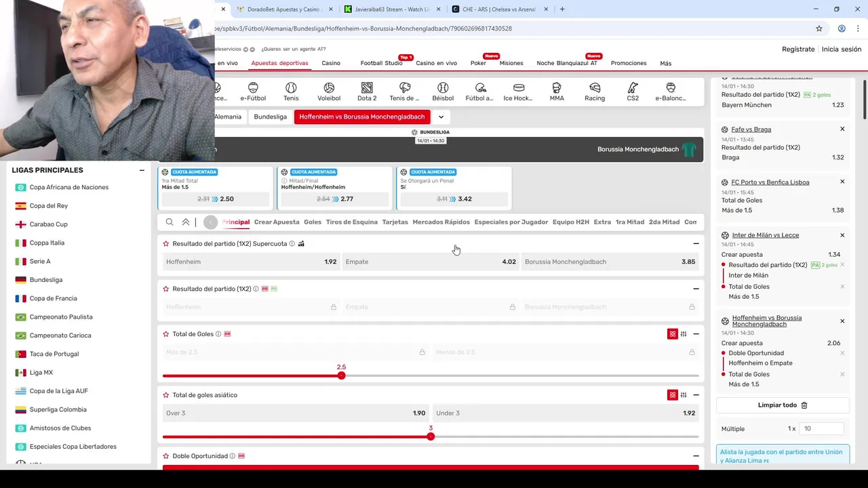
Task: Open Poker from top menu
Action: point(478,63)
